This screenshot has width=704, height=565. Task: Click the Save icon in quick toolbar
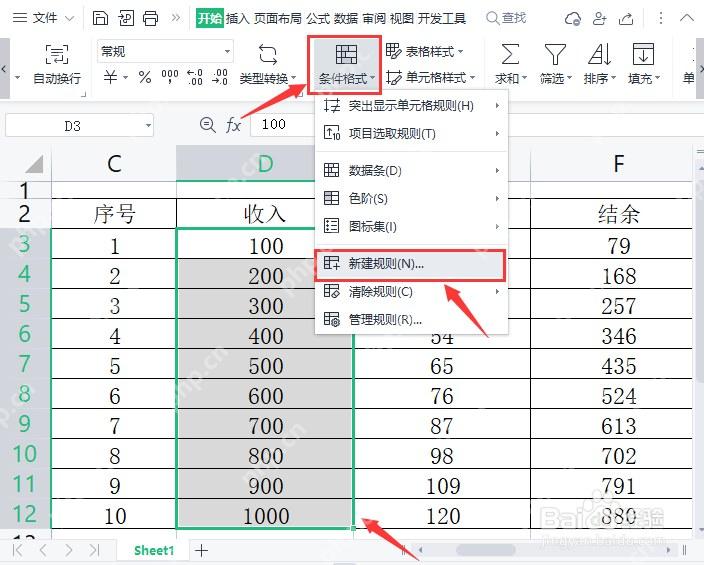click(x=100, y=18)
